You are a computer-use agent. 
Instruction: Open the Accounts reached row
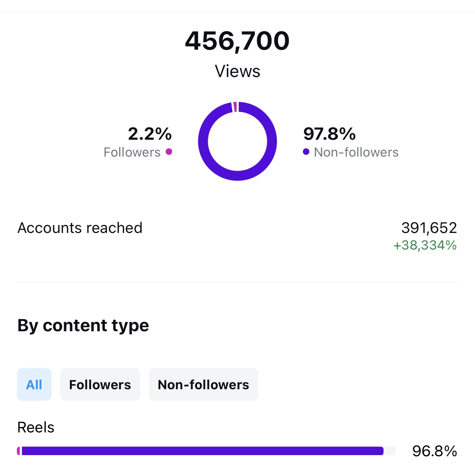pos(80,228)
